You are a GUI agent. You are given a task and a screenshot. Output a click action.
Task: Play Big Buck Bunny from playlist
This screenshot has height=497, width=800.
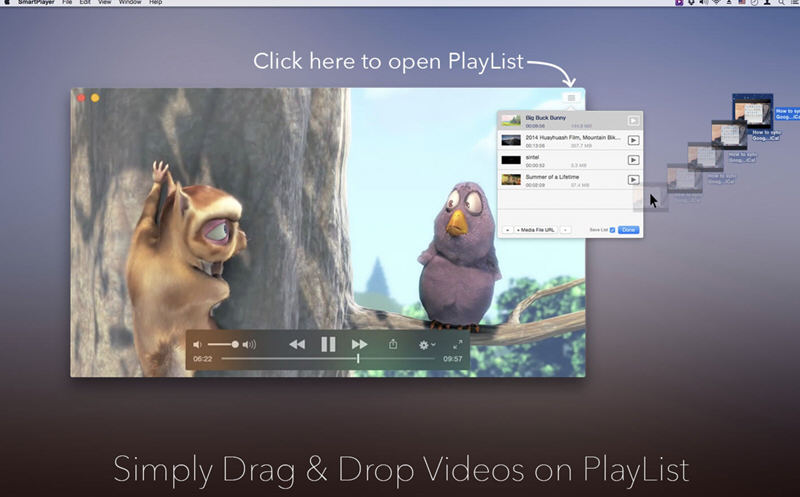pyautogui.click(x=633, y=121)
